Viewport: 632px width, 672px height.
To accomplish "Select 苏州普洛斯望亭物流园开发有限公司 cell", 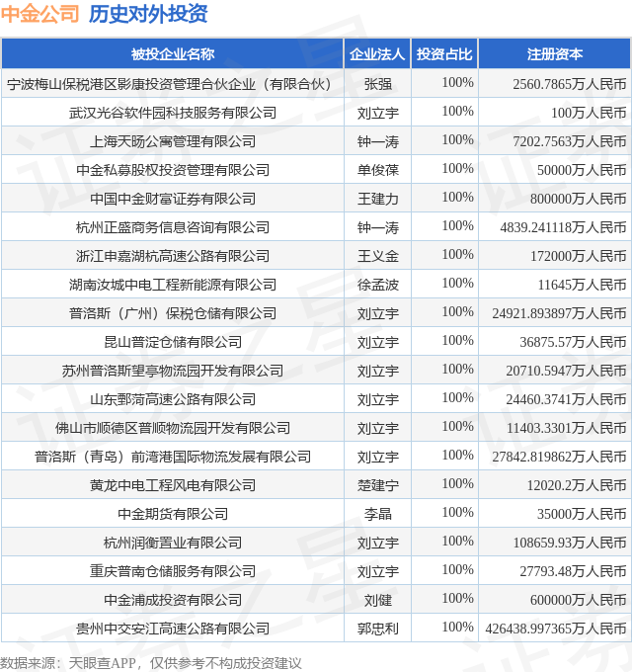I will (173, 371).
